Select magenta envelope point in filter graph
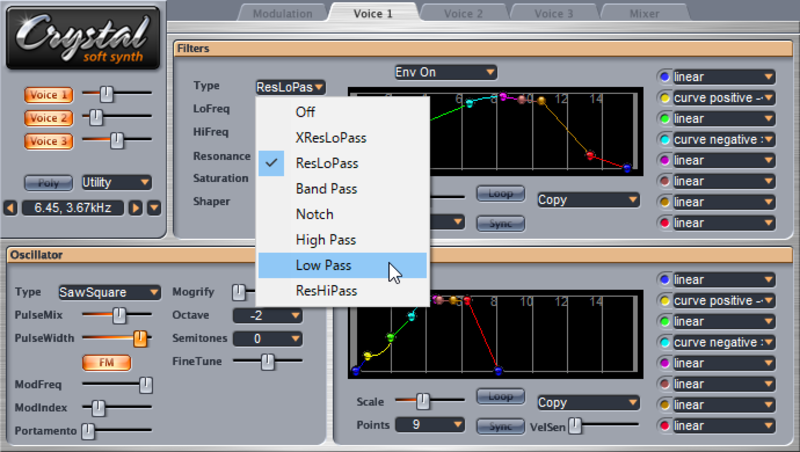800x452 pixels. pyautogui.click(x=503, y=96)
